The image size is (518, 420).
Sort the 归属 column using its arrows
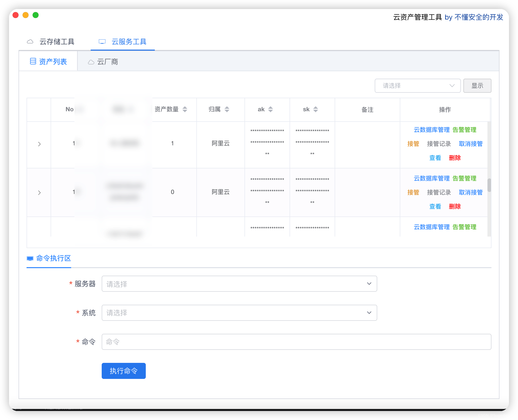click(x=227, y=109)
